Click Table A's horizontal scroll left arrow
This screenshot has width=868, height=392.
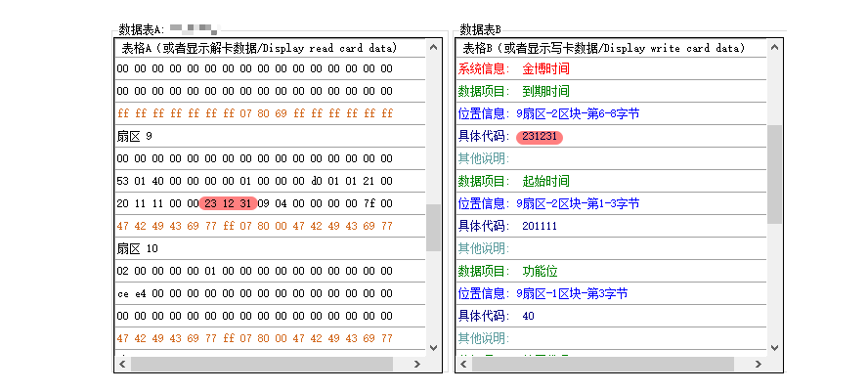click(122, 364)
